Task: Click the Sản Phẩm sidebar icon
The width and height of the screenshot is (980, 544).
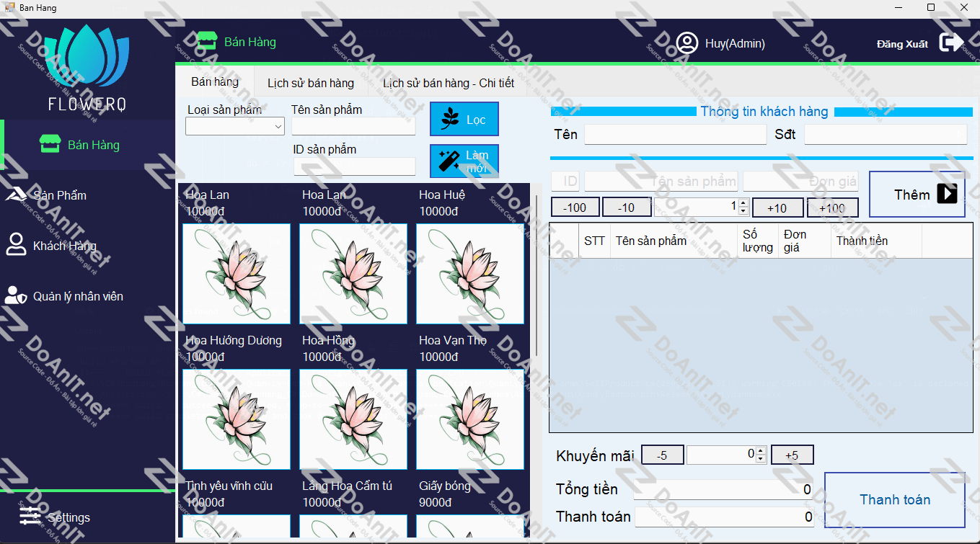Action: 16,195
